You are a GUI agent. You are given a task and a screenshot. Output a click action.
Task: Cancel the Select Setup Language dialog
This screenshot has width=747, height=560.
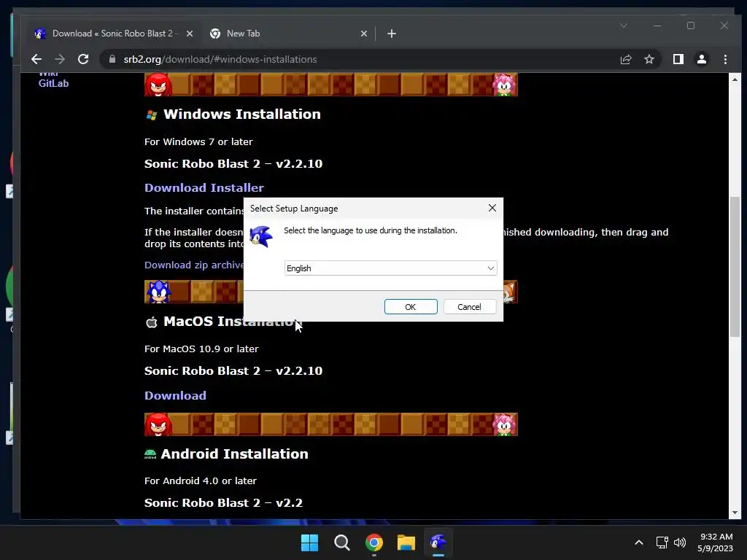click(x=469, y=307)
